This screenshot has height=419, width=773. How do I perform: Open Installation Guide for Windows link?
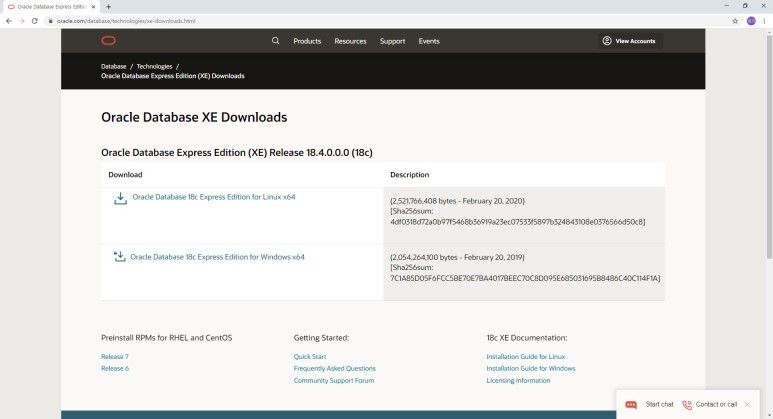(x=531, y=368)
